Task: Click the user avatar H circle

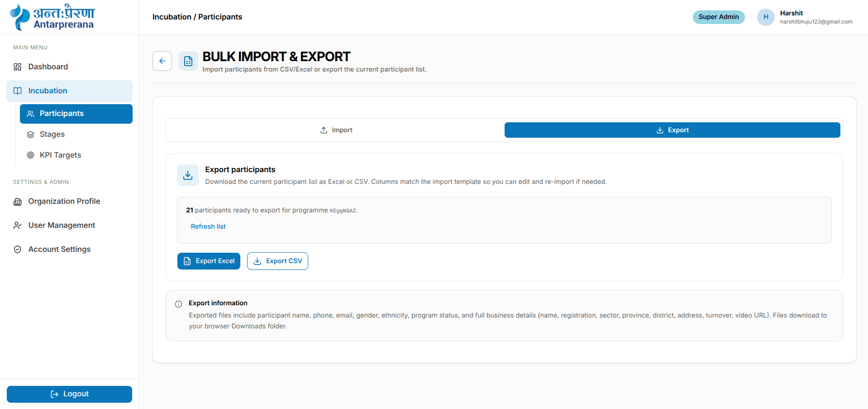Action: [x=766, y=17]
